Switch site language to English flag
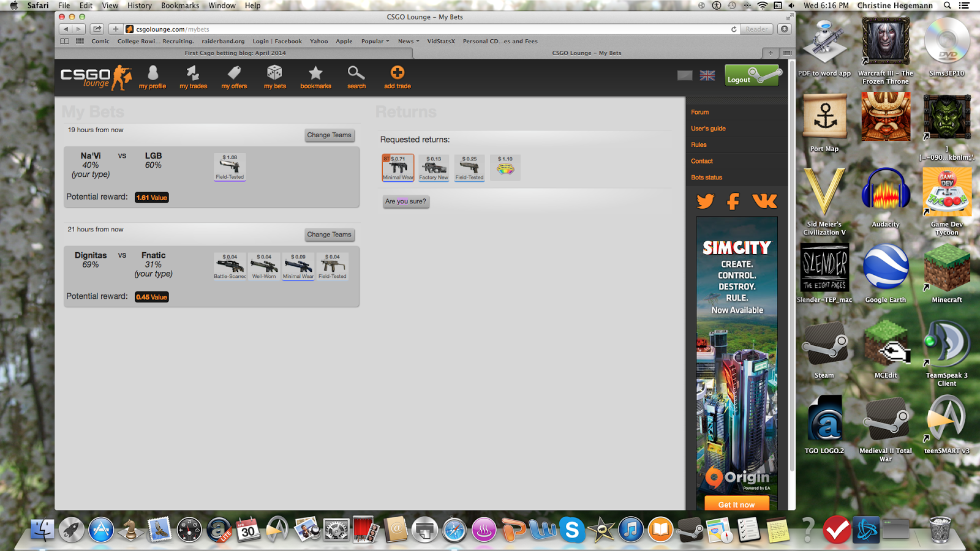980x551 pixels. [707, 75]
